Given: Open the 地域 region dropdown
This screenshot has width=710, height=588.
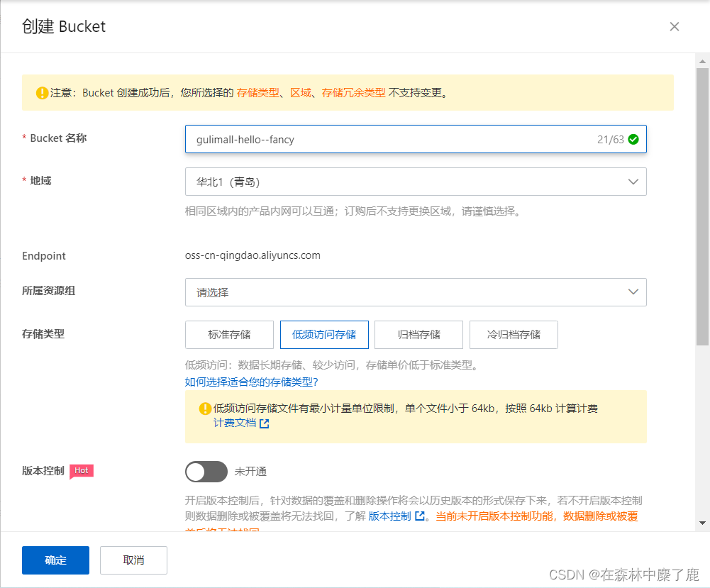Looking at the screenshot, I should click(416, 182).
